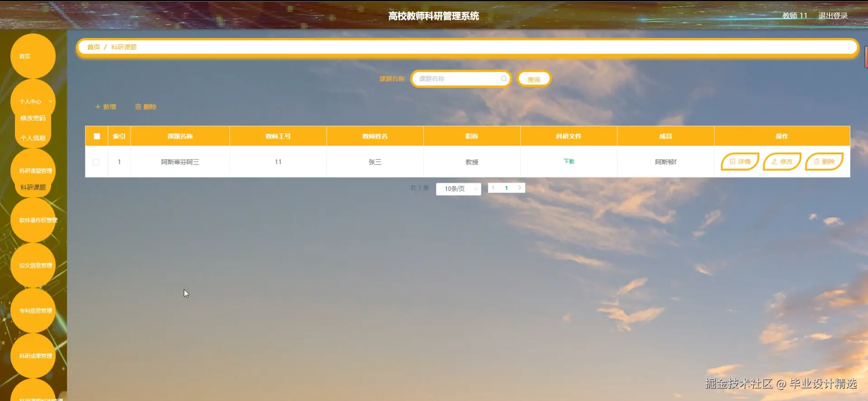Click 教师 11 user label
868x401 pixels.
[795, 15]
